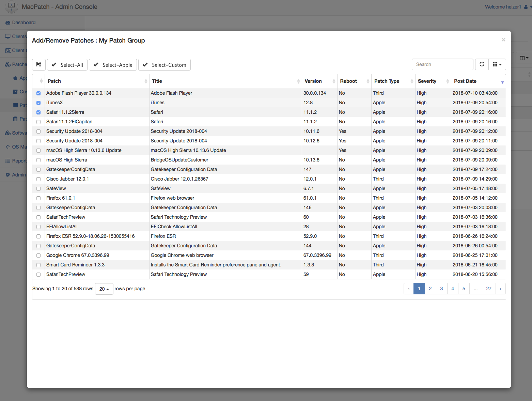The height and width of the screenshot is (401, 532).
Task: Sort by the Post Date column
Action: point(479,81)
